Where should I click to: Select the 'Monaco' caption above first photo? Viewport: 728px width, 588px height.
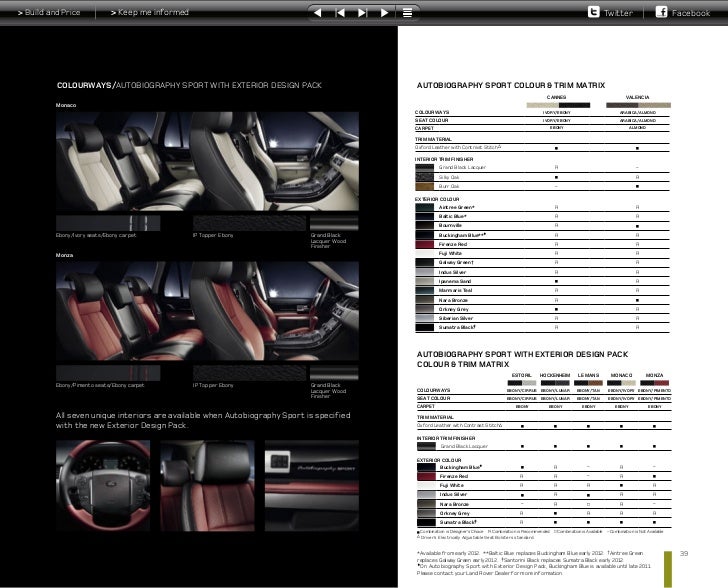pyautogui.click(x=66, y=105)
